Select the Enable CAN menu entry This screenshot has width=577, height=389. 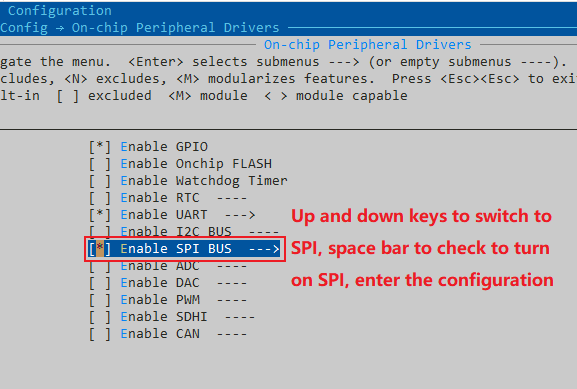pos(160,333)
